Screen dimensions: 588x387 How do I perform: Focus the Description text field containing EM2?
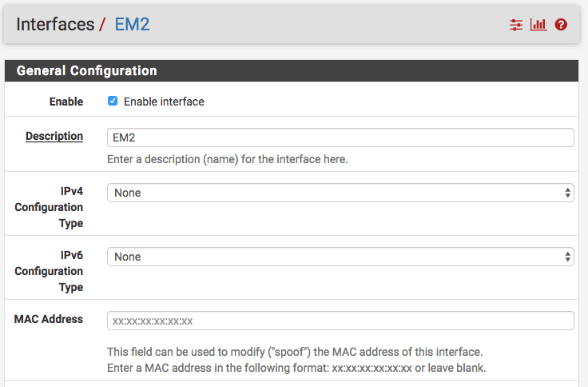coord(340,138)
